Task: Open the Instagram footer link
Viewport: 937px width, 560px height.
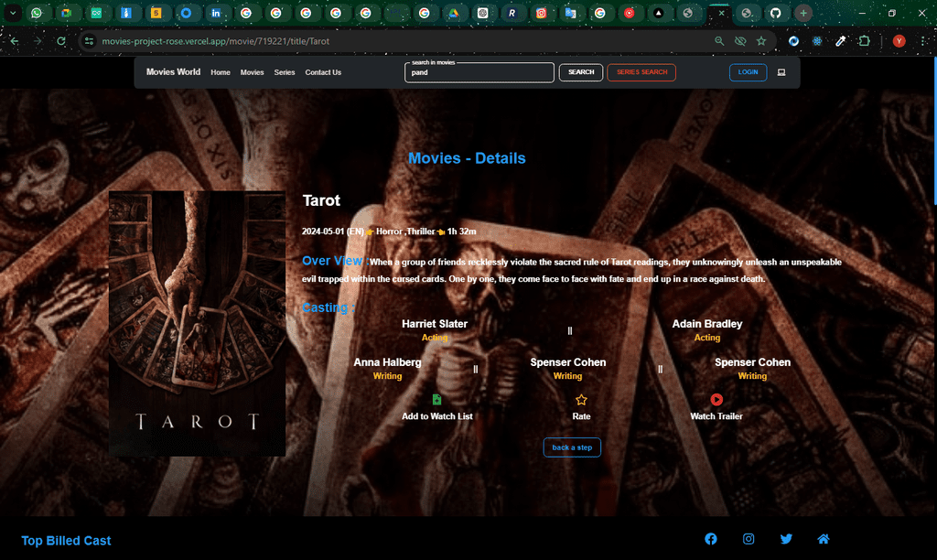Action: pyautogui.click(x=749, y=539)
